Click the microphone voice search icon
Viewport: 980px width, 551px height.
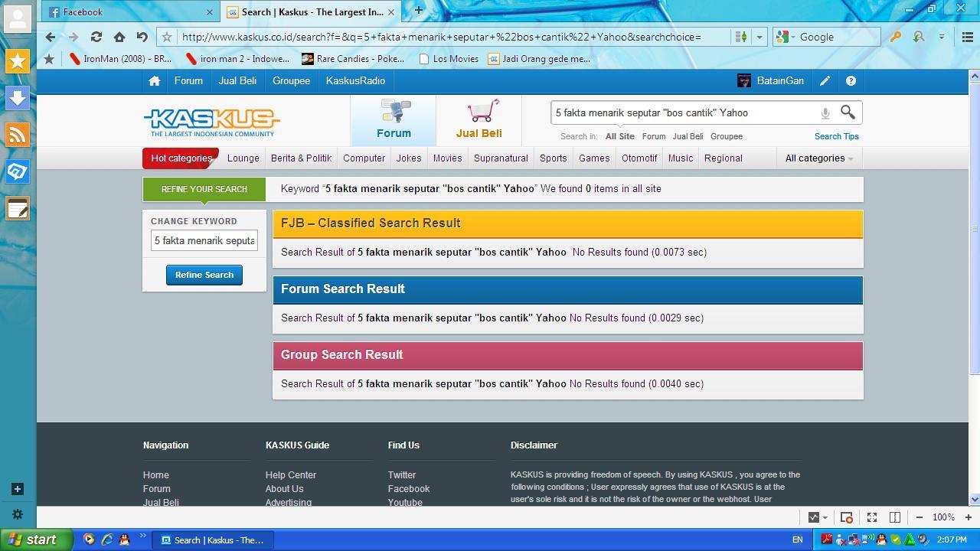coord(825,113)
